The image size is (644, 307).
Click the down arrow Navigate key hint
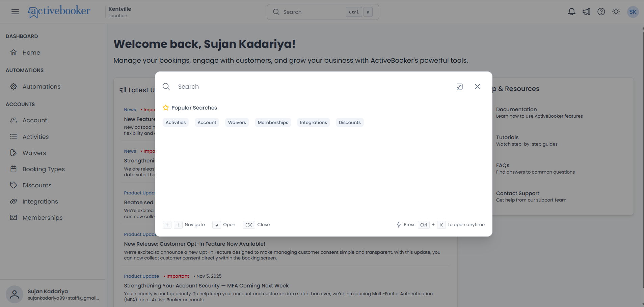[x=178, y=225]
